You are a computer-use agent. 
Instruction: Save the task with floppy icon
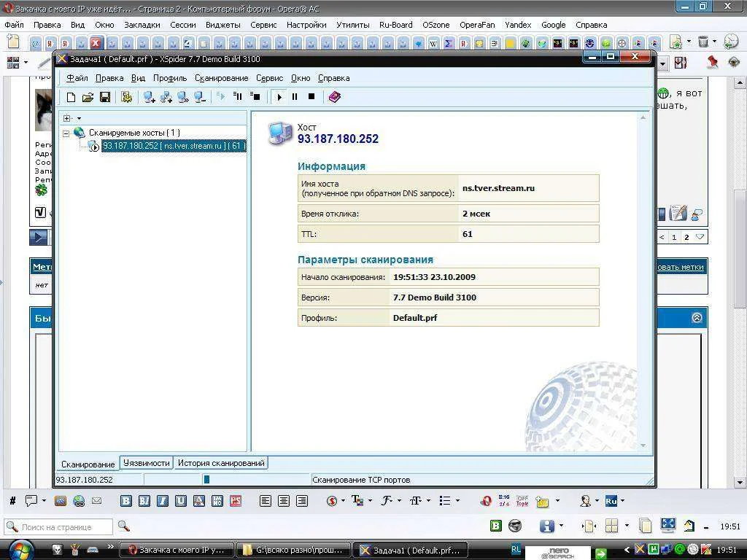(x=105, y=97)
